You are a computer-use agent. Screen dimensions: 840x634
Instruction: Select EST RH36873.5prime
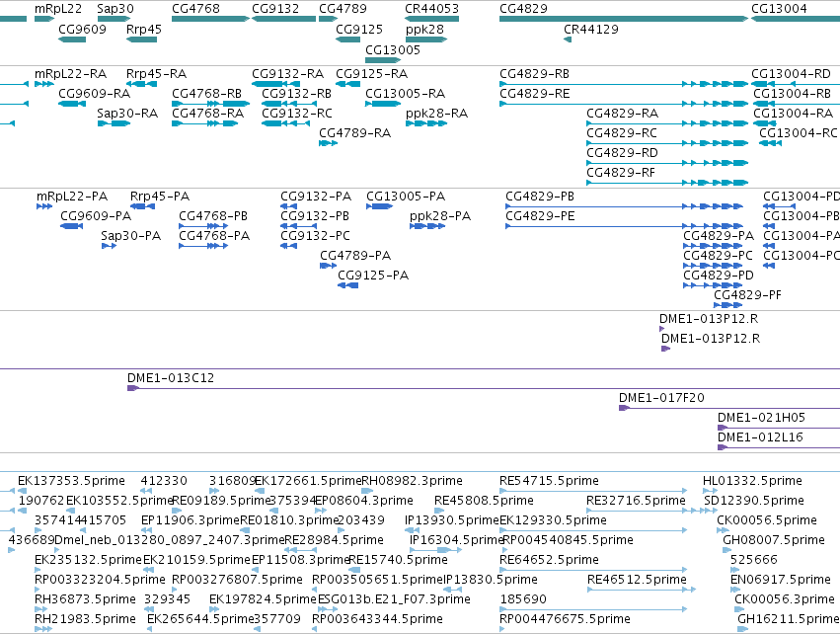tap(85, 600)
